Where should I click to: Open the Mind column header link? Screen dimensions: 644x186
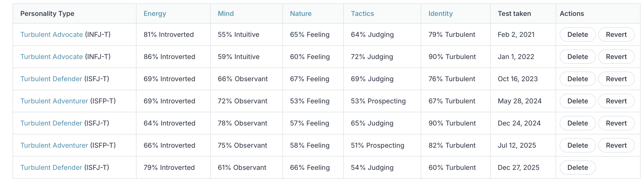[x=226, y=13]
